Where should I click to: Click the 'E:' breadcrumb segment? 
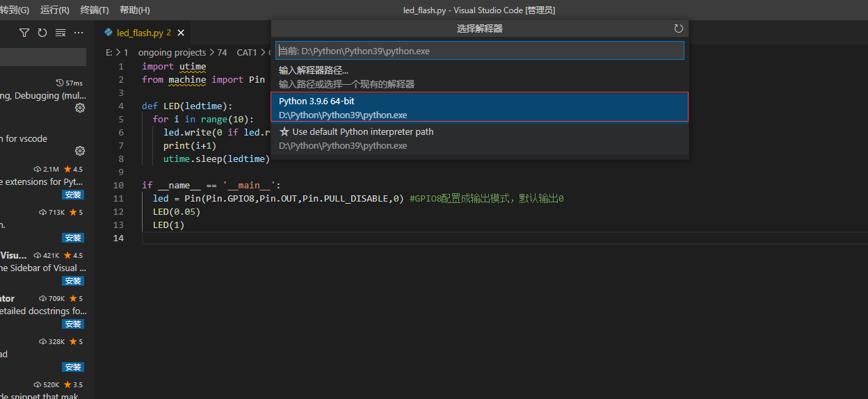109,52
